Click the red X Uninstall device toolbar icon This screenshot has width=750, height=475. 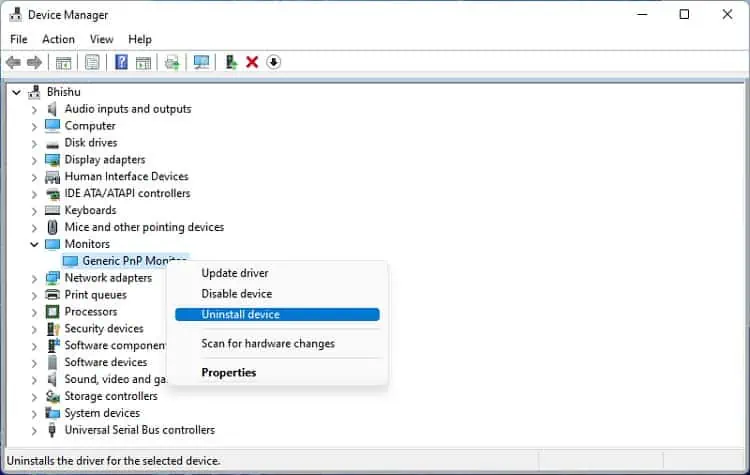click(252, 62)
